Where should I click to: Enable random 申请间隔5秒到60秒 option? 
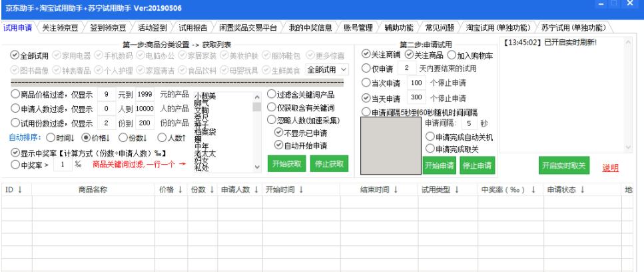(x=420, y=112)
